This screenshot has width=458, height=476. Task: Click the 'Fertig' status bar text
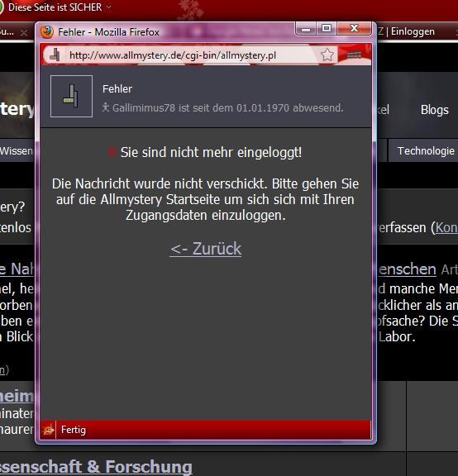point(74,430)
